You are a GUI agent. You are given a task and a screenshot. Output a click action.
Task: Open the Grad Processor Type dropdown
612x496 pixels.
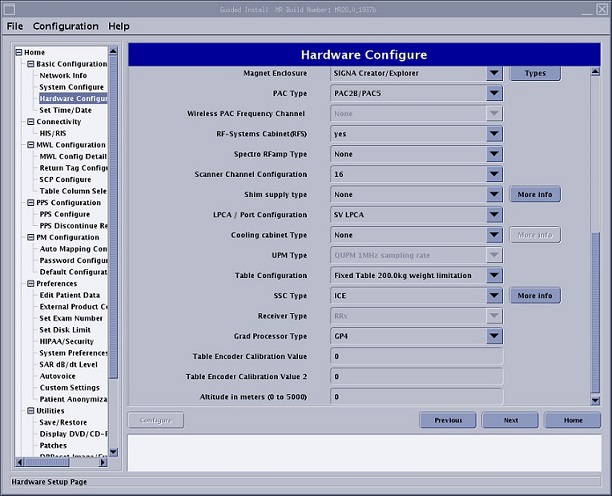[x=494, y=336]
